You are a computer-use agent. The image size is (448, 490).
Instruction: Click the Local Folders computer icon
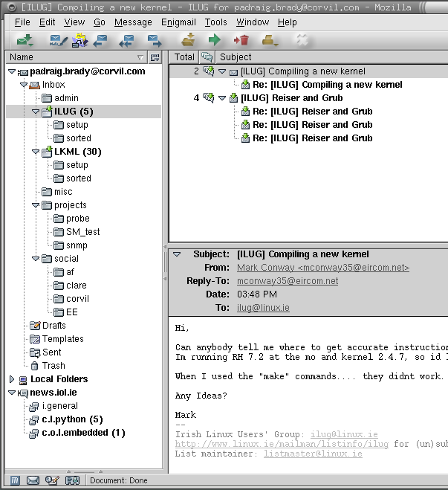click(x=23, y=380)
